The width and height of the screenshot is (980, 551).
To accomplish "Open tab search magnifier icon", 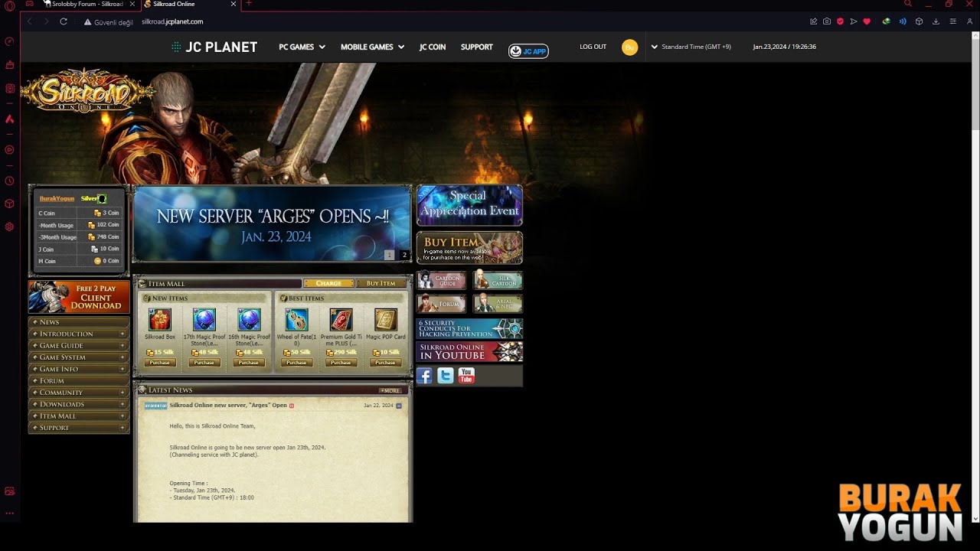I will point(908,4).
